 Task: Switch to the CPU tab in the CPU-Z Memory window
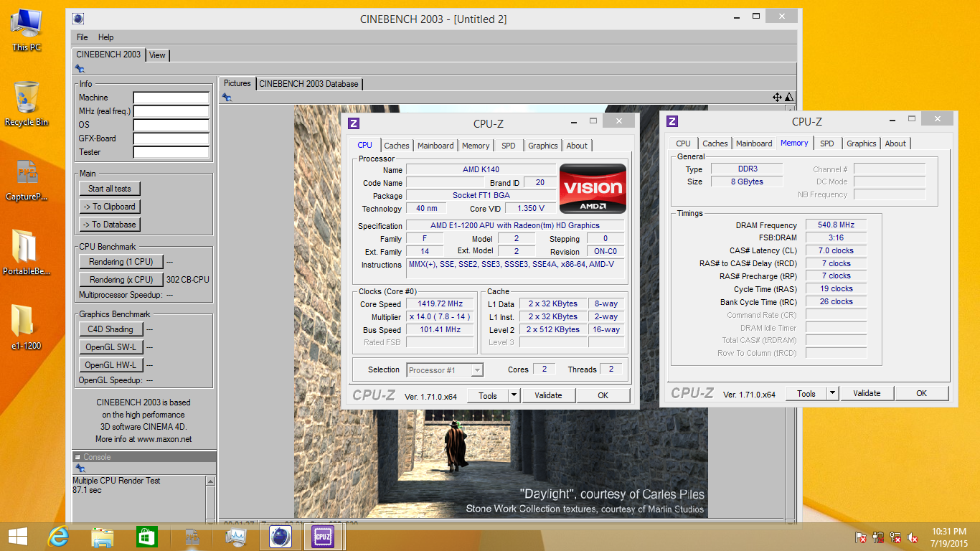point(683,143)
